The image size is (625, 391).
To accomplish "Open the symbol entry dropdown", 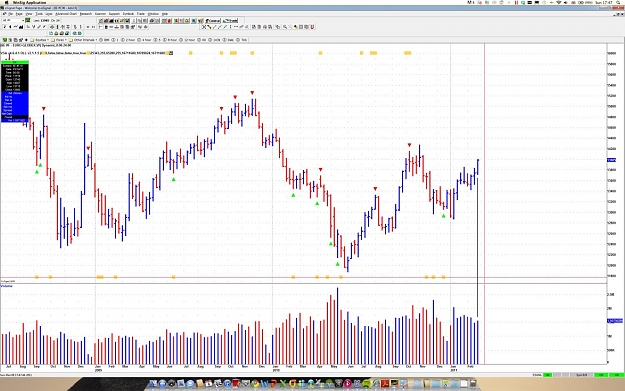I will pyautogui.click(x=23, y=20).
